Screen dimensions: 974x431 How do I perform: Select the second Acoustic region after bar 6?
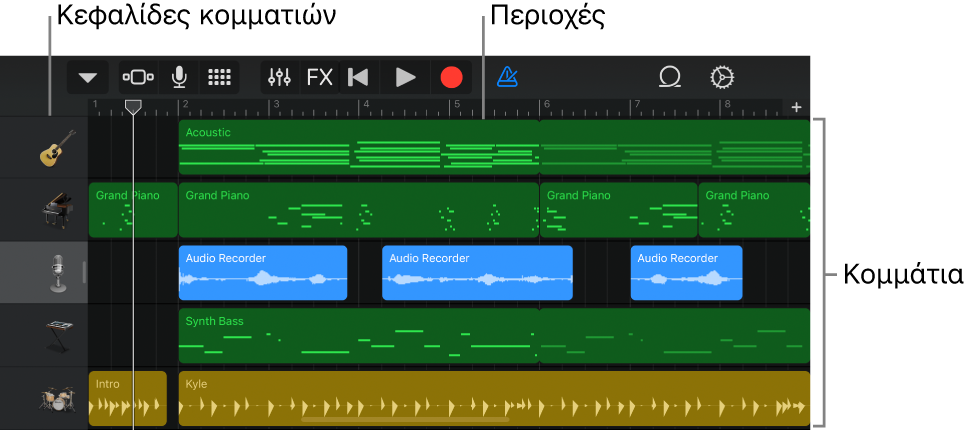coord(675,147)
